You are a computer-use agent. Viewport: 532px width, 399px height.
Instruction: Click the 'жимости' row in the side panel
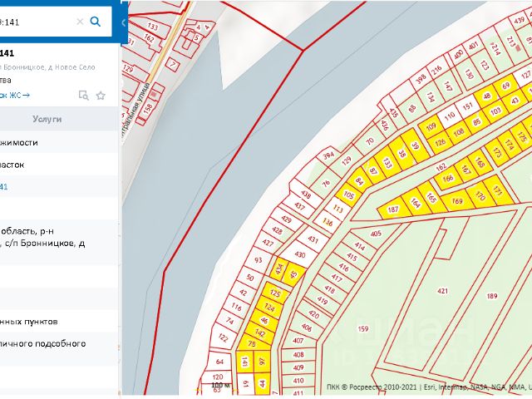pyautogui.click(x=59, y=142)
